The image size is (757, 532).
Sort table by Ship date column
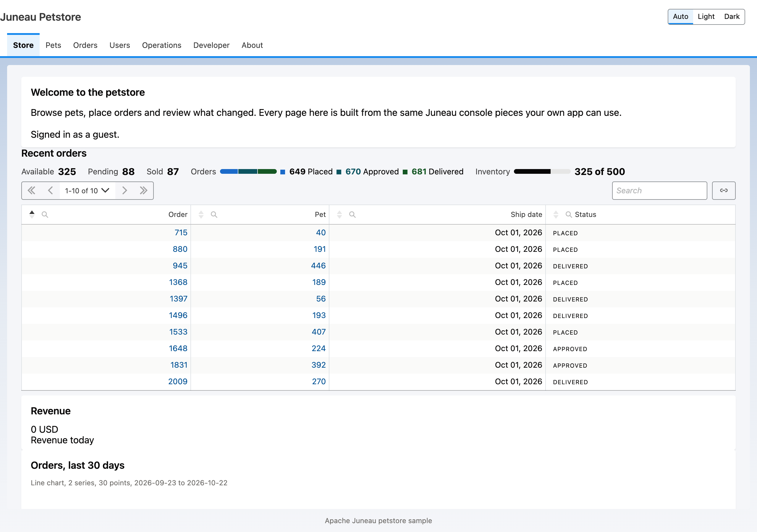click(339, 215)
